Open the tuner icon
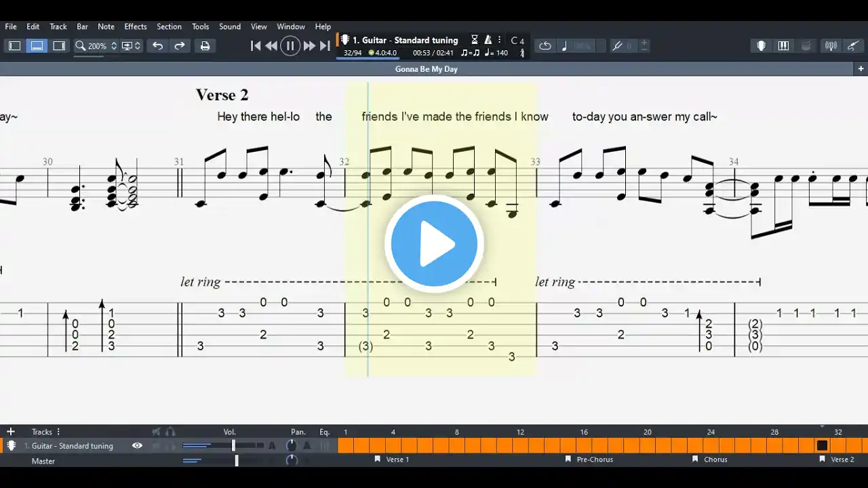Viewport: 868px width, 488px height. pos(831,46)
